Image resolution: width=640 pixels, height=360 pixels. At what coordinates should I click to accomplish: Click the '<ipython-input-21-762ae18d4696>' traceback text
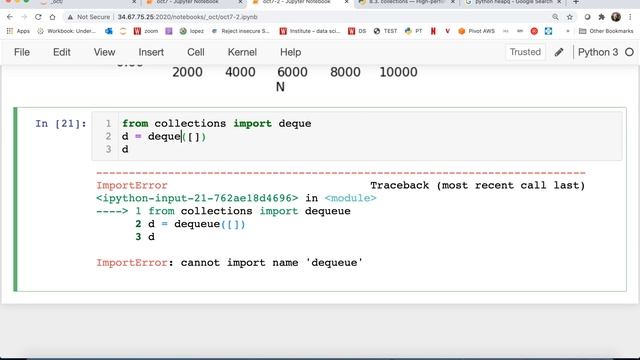tap(197, 198)
